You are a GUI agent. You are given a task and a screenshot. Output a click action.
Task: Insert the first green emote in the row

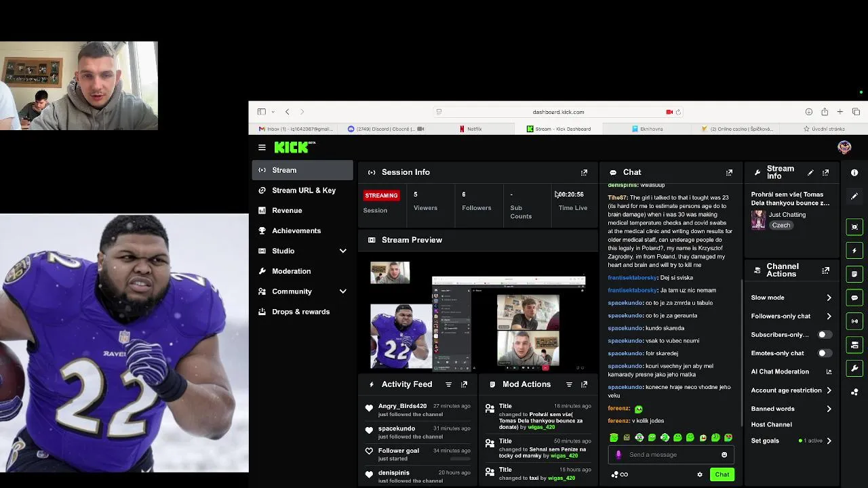pos(614,438)
